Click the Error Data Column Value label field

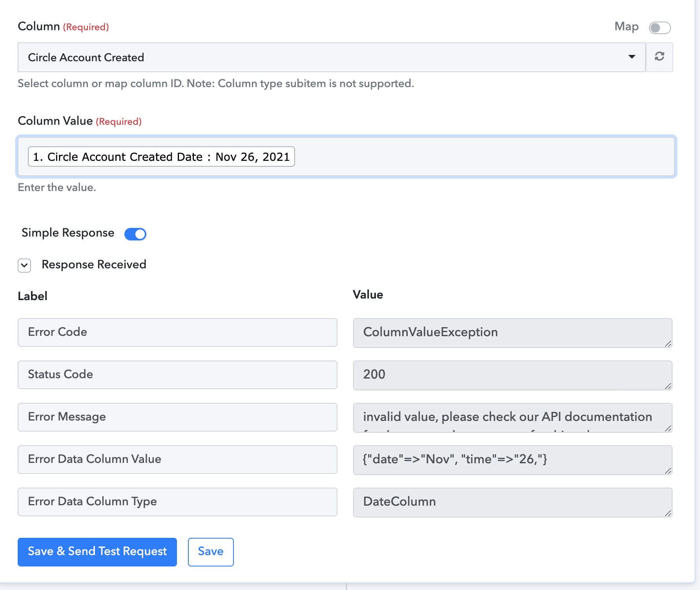[x=177, y=459]
